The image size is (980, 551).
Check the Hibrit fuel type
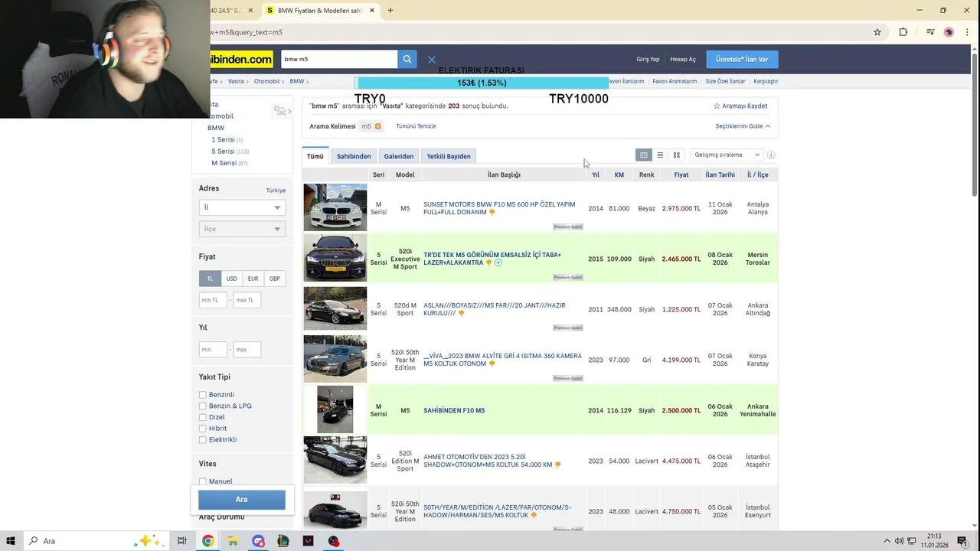[x=203, y=429]
